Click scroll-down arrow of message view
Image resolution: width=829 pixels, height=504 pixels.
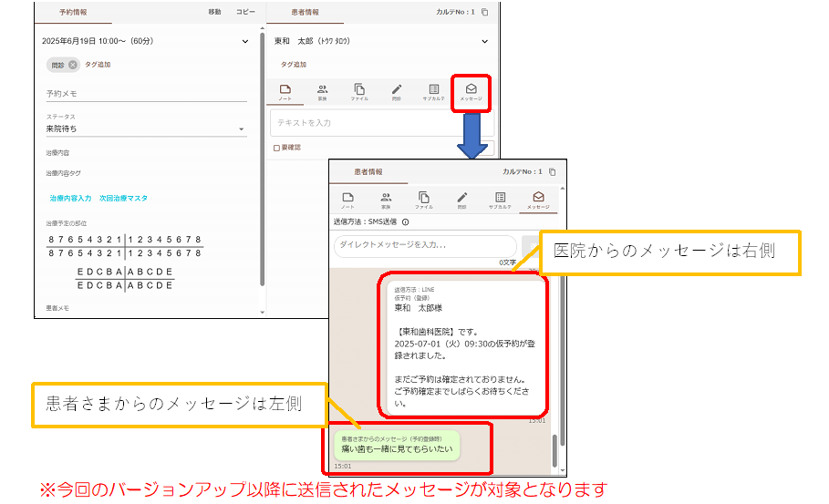click(x=563, y=470)
